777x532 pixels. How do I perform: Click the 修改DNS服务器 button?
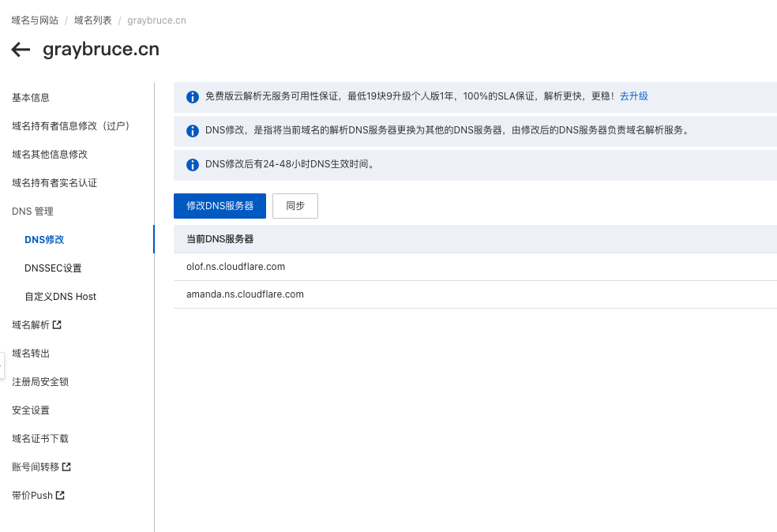[220, 205]
